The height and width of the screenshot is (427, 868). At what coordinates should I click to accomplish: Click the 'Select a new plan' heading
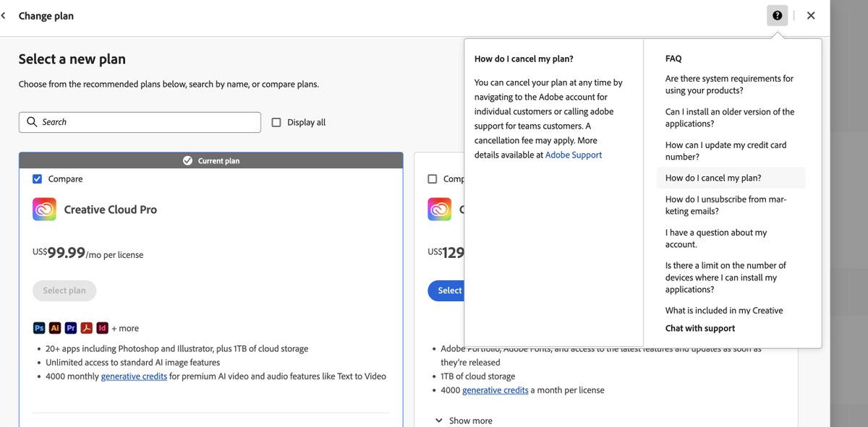[72, 59]
